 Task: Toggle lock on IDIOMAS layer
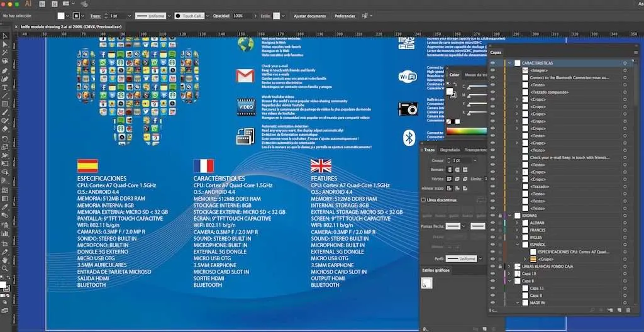(500, 215)
